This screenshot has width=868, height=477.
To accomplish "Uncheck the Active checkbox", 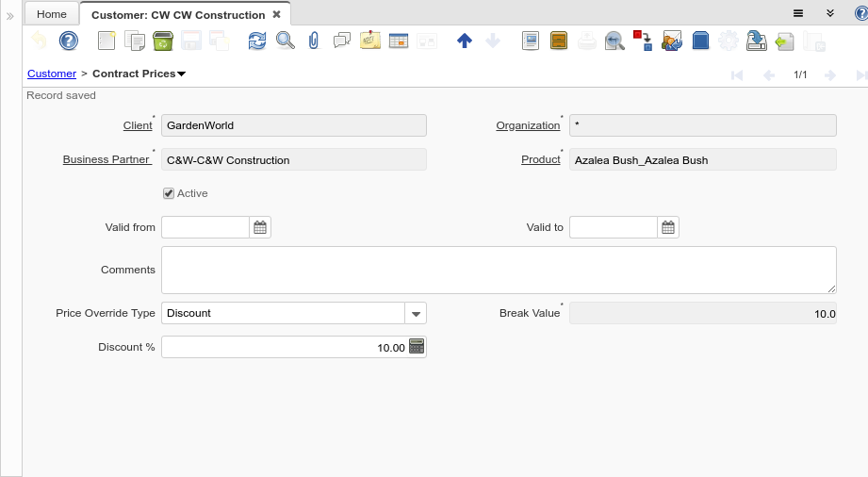I will (x=169, y=193).
